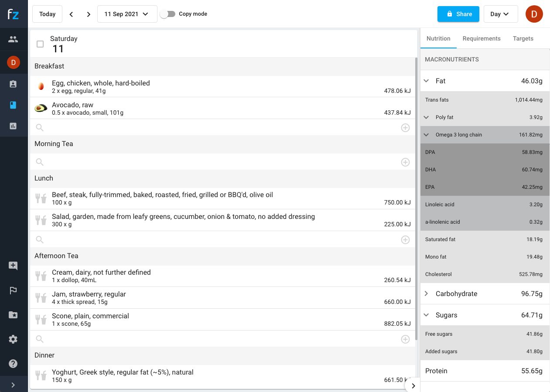Open the starred folder icon
Viewport: 550px width, 392px height.
point(13,314)
